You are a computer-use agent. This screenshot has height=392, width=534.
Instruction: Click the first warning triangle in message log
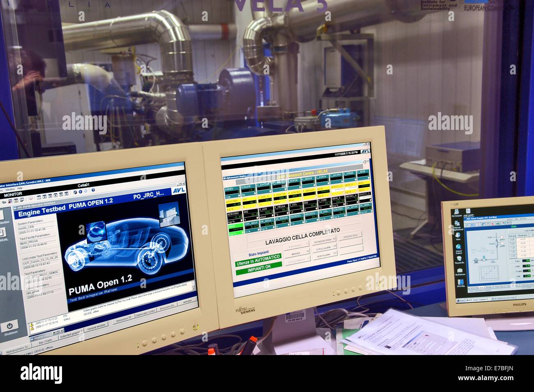coord(31,325)
